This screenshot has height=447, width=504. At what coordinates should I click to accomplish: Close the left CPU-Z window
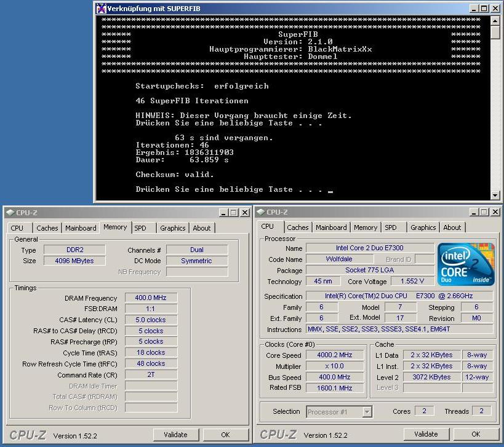pyautogui.click(x=245, y=213)
